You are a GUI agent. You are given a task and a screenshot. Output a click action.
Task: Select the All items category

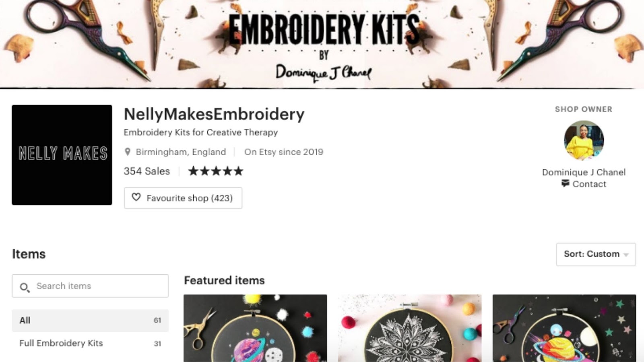[90, 320]
